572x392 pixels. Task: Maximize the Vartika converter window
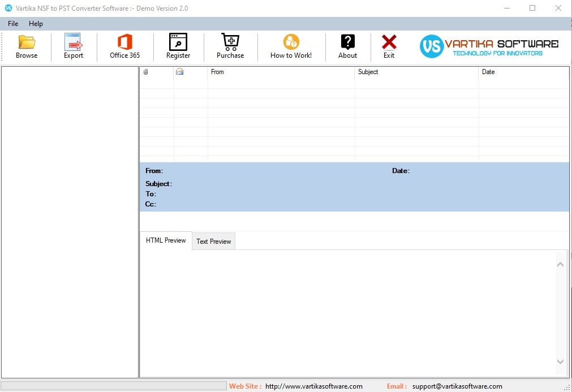[x=532, y=8]
